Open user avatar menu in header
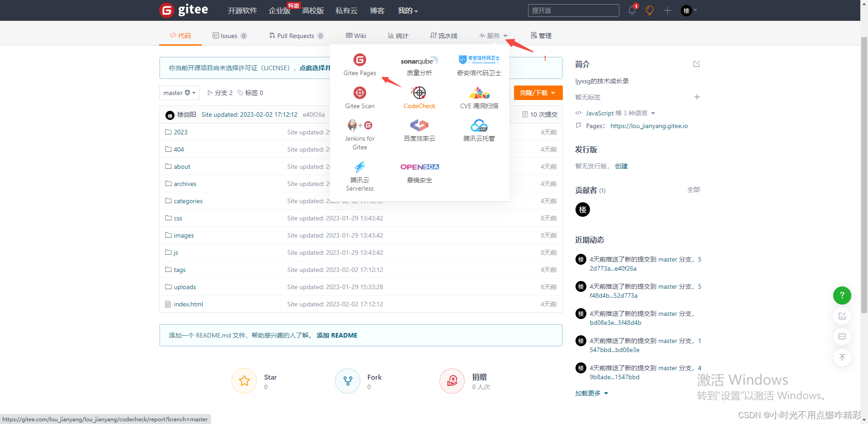868x424 pixels. (x=689, y=10)
